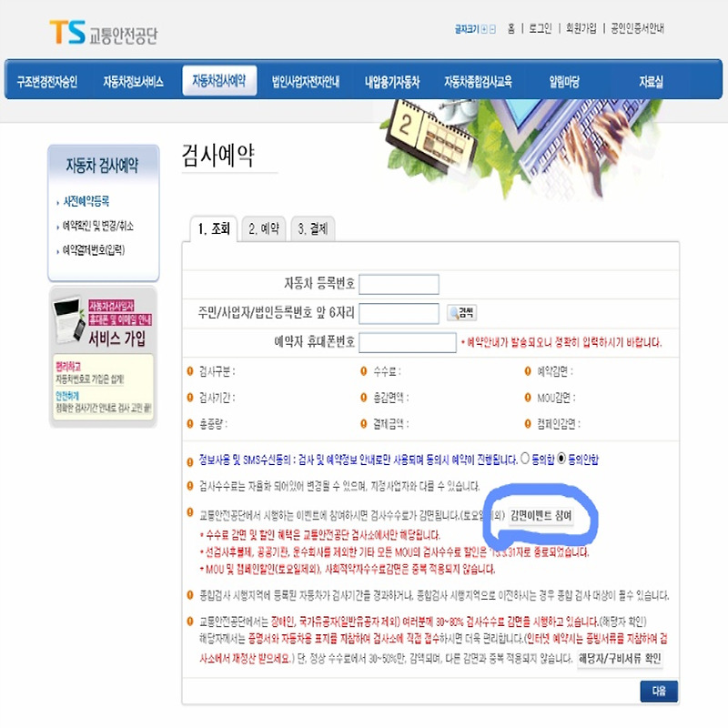Image resolution: width=728 pixels, height=728 pixels.
Task: Focus the 자동차 등록번호 input field
Action: [x=399, y=284]
